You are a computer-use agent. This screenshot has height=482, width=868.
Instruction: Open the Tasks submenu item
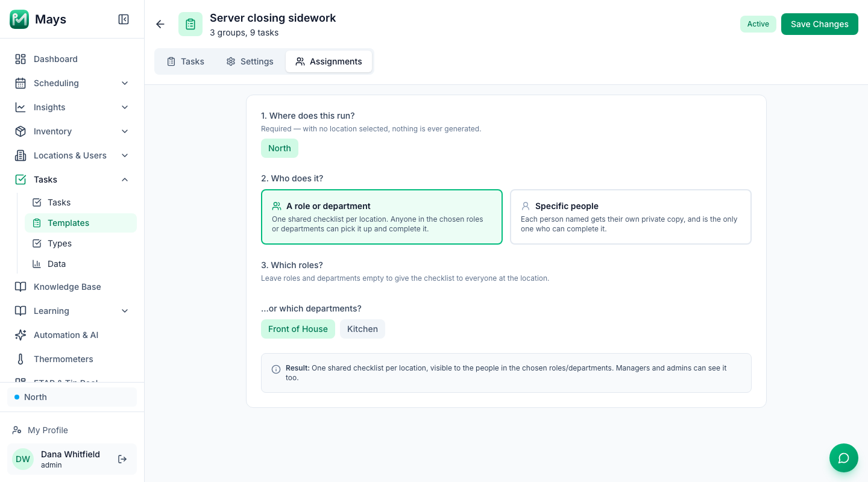coord(81,202)
